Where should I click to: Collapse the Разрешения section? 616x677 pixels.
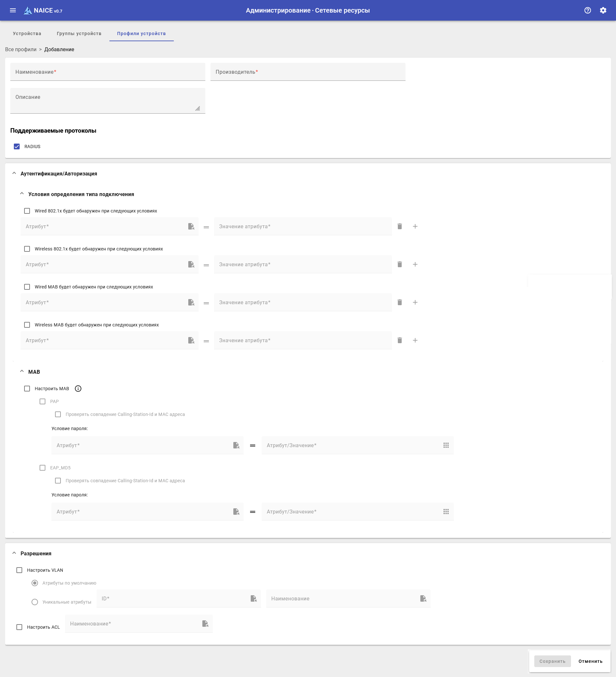click(x=14, y=553)
